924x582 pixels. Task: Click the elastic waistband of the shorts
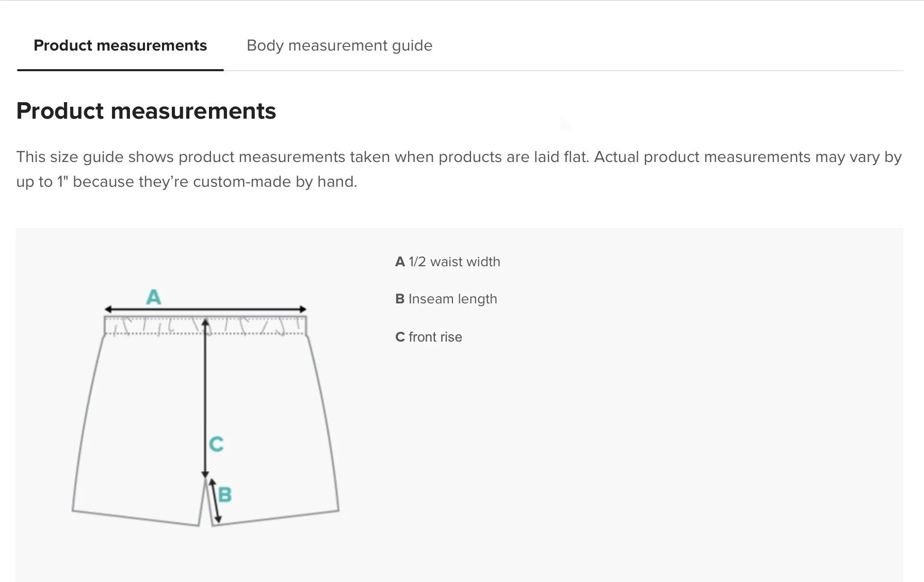pyautogui.click(x=205, y=326)
